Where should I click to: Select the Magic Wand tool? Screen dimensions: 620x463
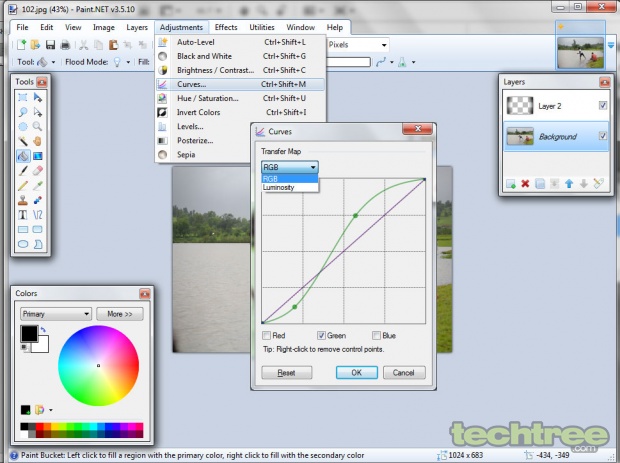pyautogui.click(x=23, y=141)
